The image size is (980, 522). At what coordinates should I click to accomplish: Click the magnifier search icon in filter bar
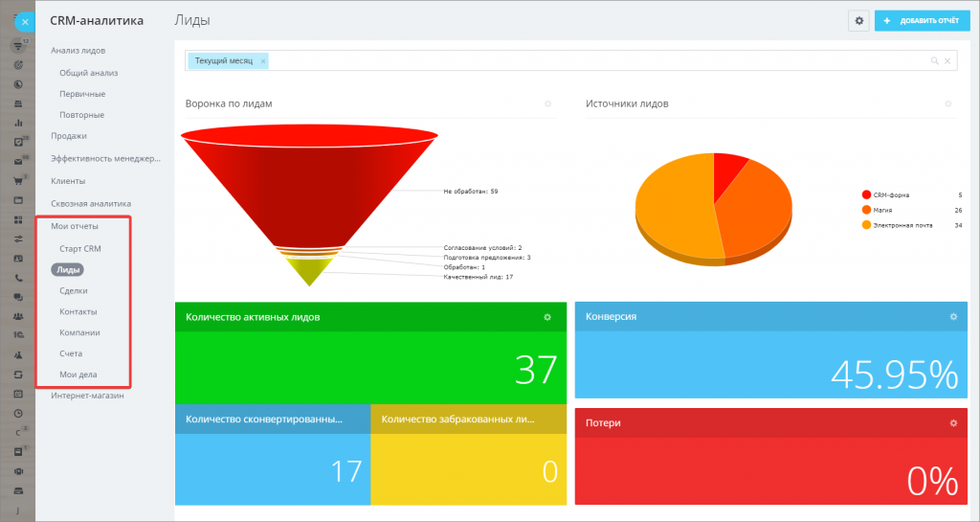click(934, 61)
